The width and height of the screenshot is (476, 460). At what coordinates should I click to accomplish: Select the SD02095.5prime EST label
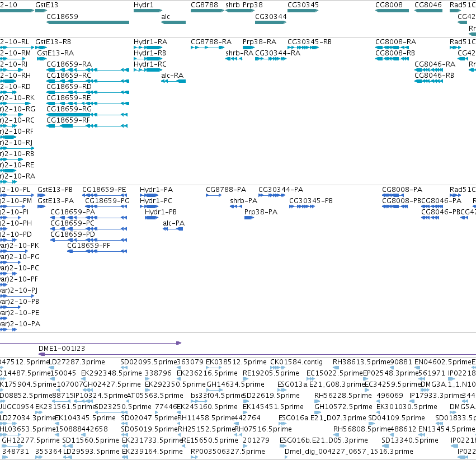click(148, 362)
